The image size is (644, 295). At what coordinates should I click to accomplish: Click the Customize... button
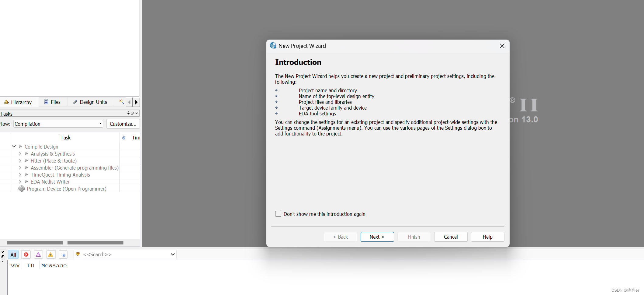[123, 124]
